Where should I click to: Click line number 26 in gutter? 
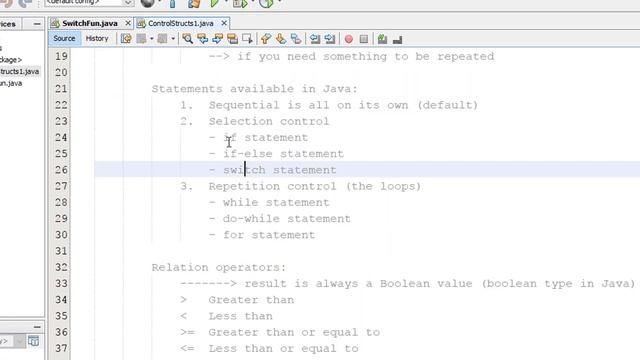61,170
